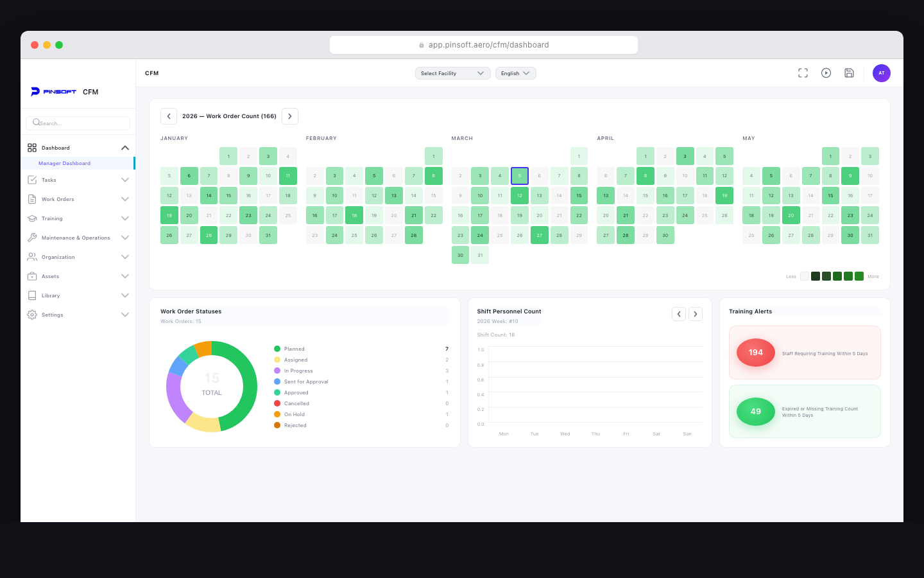Image resolution: width=924 pixels, height=578 pixels.
Task: Click in the sidebar Search field
Action: [78, 123]
